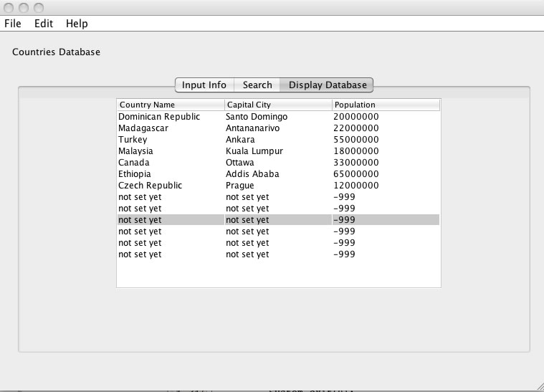This screenshot has height=392, width=544.
Task: Click the Prague capital city cell
Action: [240, 185]
